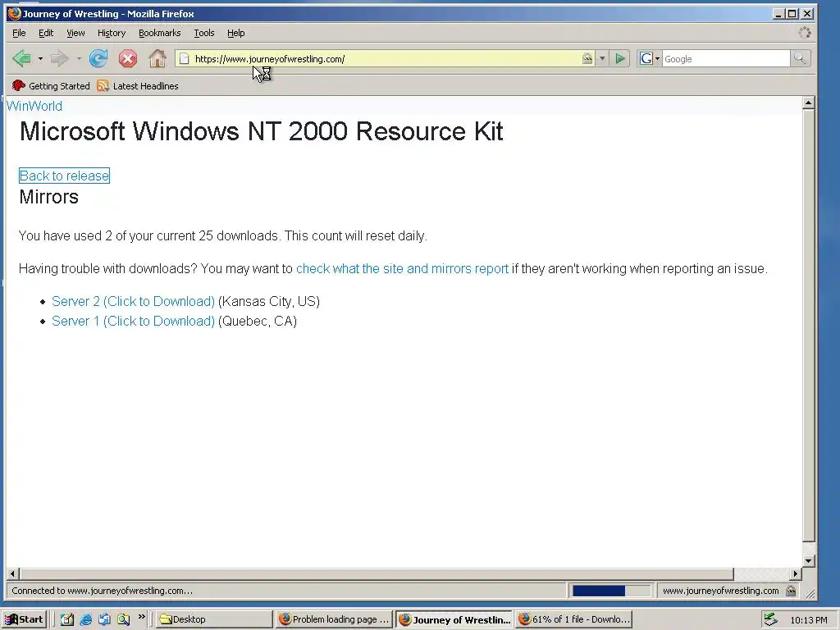Open the Latest Headlines feed bookmark
This screenshot has height=630, width=840.
[138, 85]
